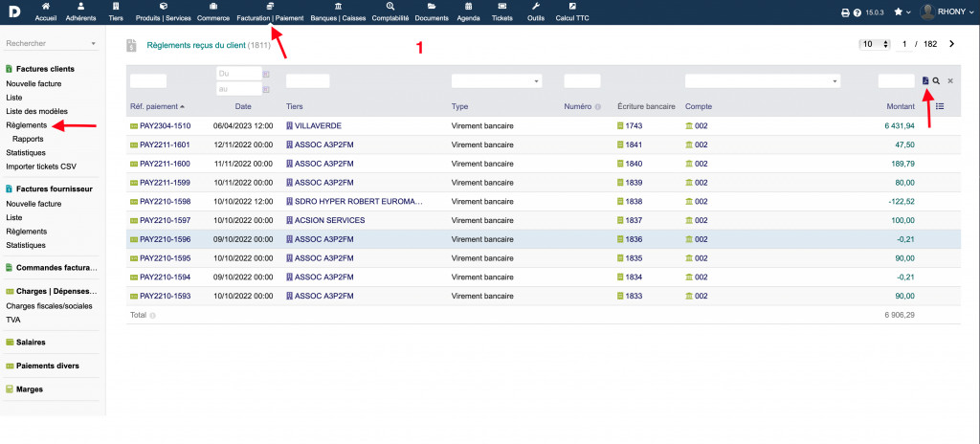Expand the Compte filter dropdown
Image resolution: width=980 pixels, height=444 pixels.
pyautogui.click(x=763, y=81)
